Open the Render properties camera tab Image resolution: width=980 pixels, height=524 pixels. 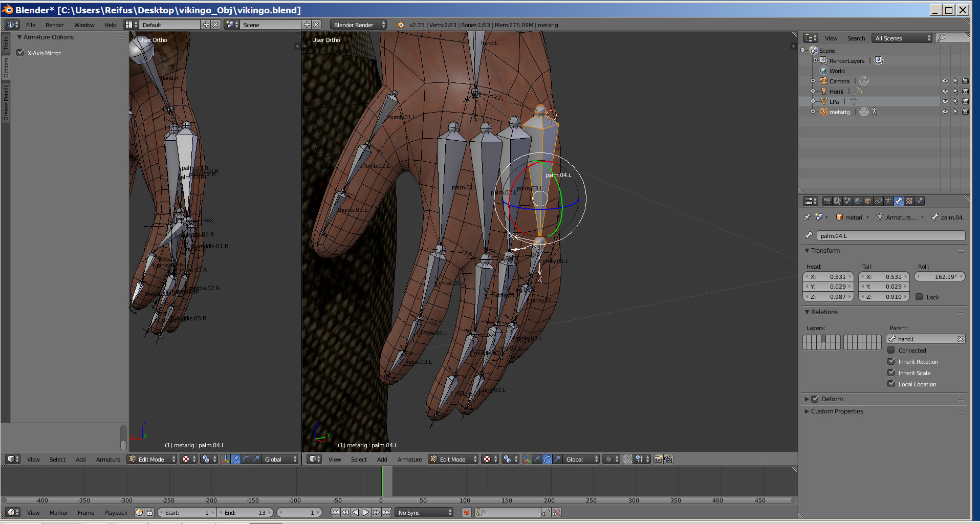click(x=827, y=201)
